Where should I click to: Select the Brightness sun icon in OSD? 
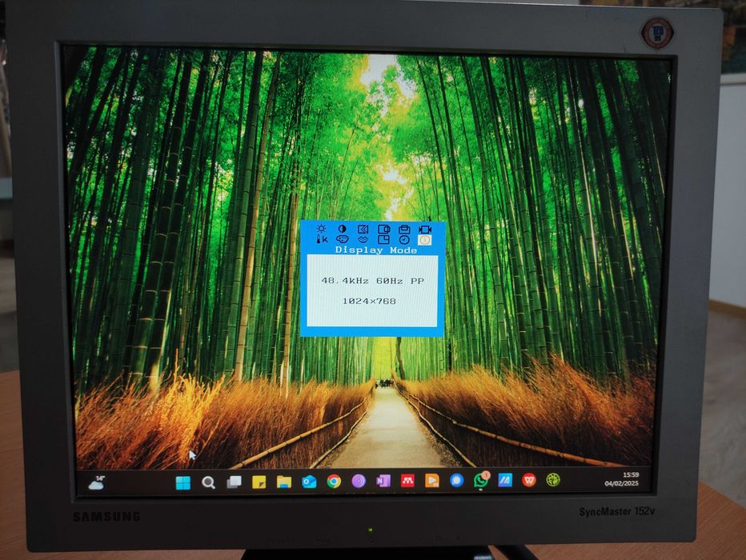[322, 229]
